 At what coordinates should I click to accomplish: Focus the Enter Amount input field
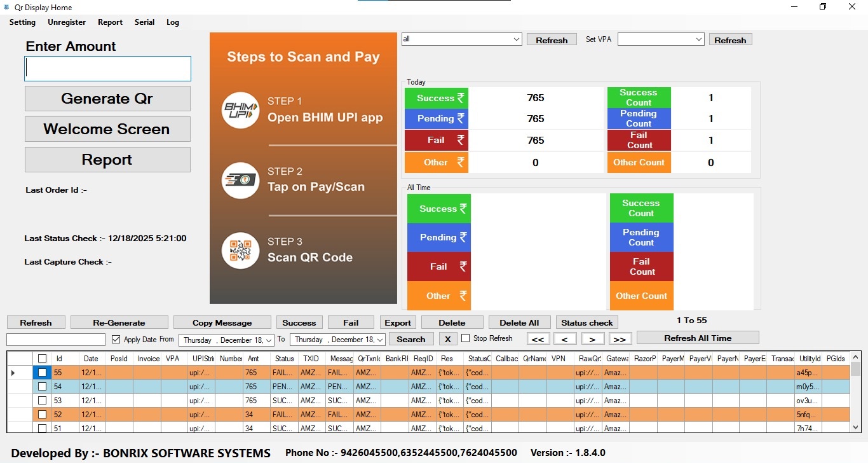[x=107, y=69]
